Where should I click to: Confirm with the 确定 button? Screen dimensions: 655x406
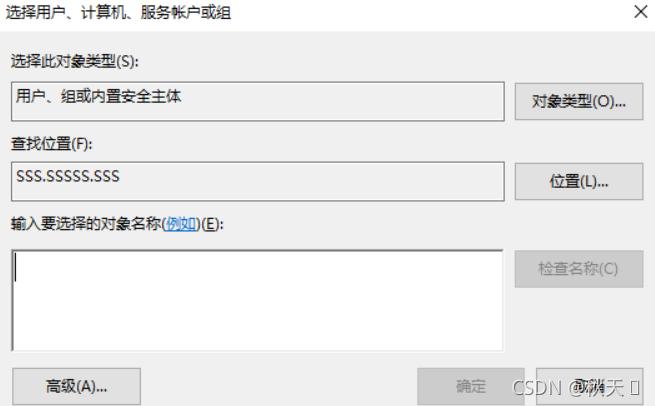click(x=471, y=386)
